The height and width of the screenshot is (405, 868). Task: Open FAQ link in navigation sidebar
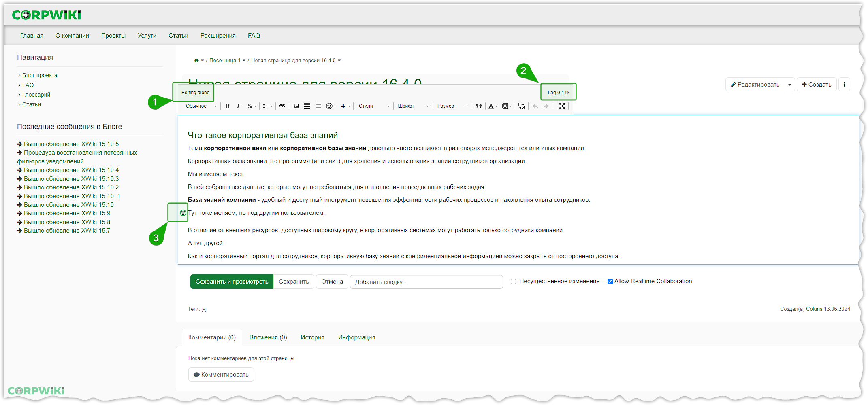(28, 85)
